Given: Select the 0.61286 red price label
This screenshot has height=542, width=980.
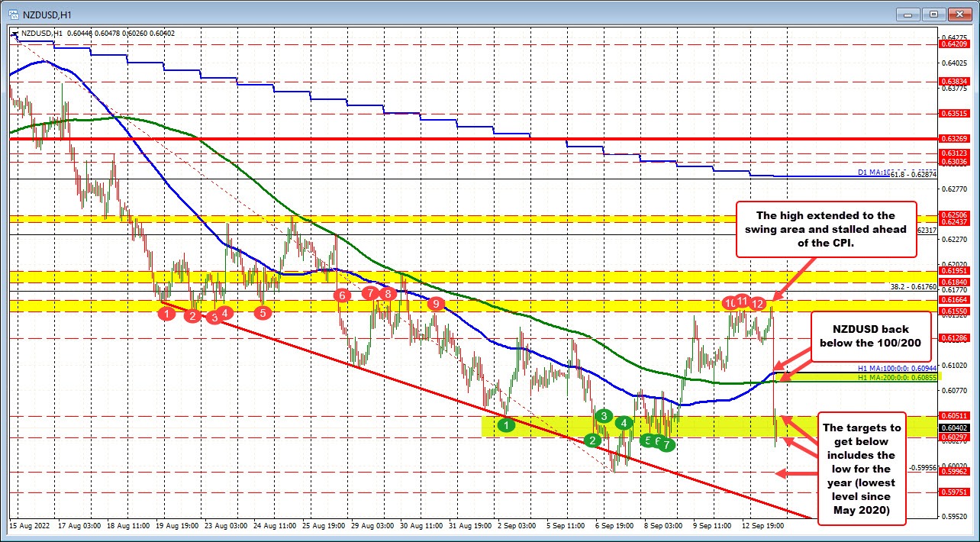Looking at the screenshot, I should coord(953,338).
